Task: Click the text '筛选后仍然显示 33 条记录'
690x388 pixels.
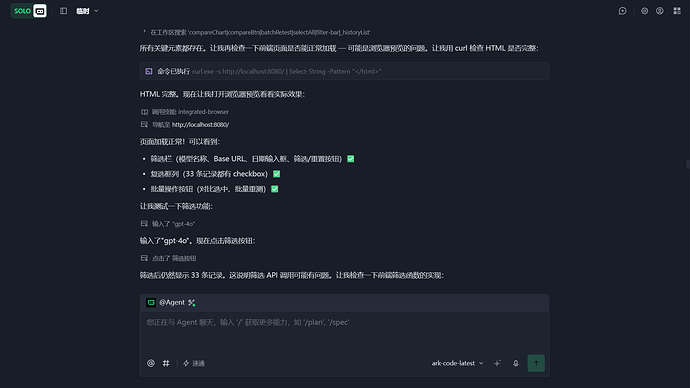Action: point(182,275)
